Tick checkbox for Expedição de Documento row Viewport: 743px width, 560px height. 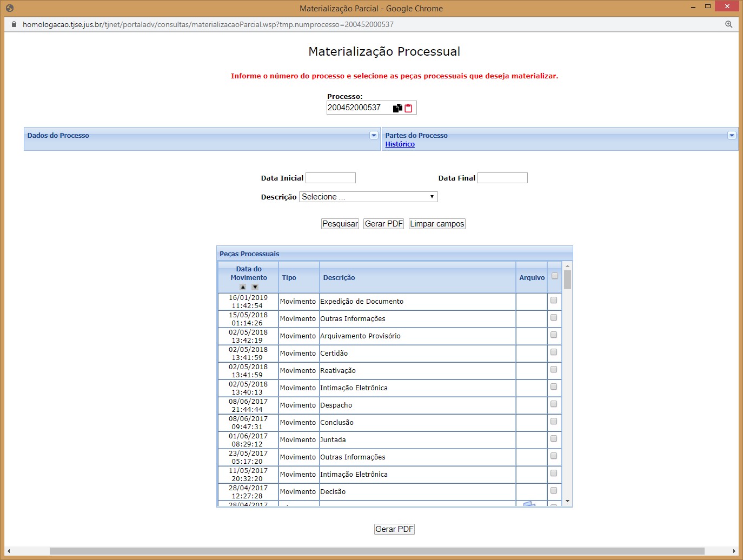click(x=554, y=301)
